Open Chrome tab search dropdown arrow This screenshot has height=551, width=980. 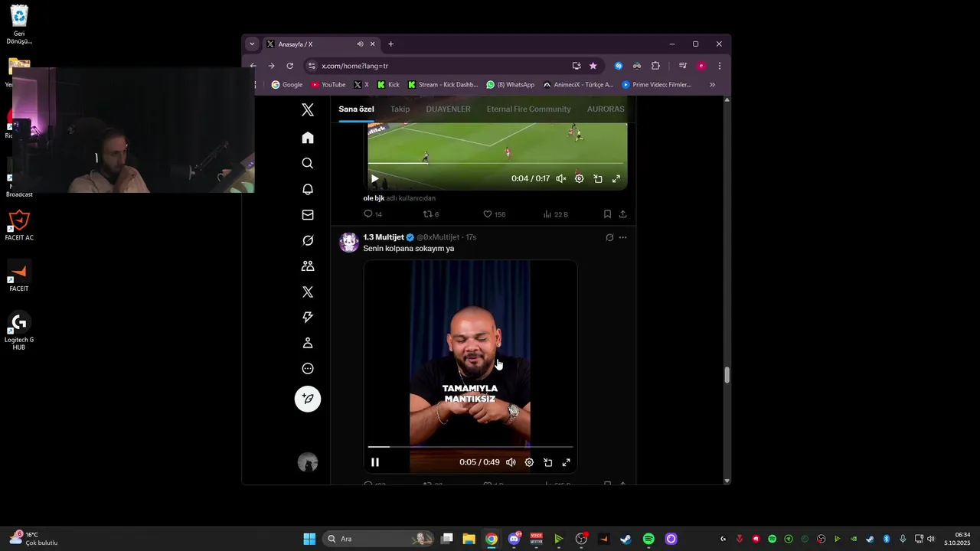pyautogui.click(x=252, y=44)
